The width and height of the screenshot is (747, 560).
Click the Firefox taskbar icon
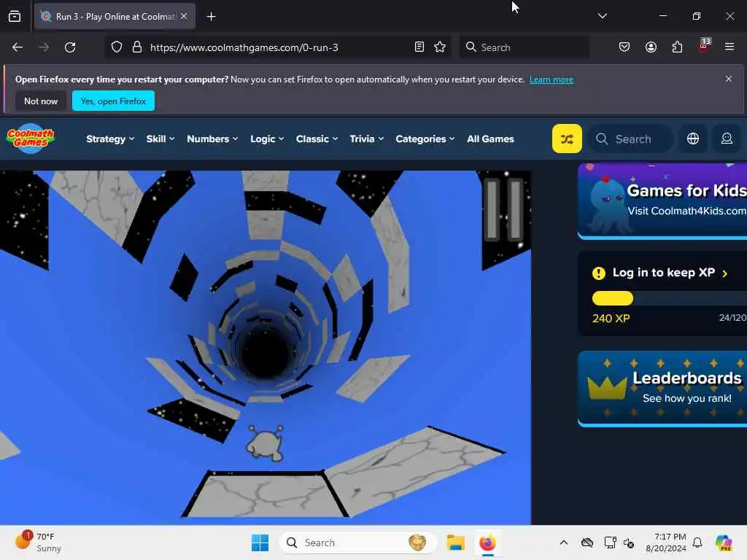(487, 542)
